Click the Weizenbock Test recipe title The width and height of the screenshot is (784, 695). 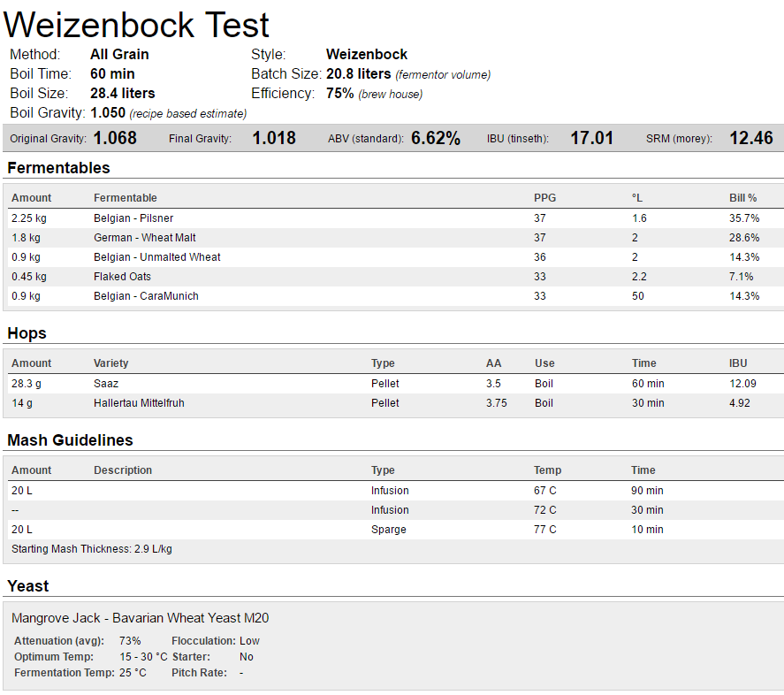click(x=137, y=24)
